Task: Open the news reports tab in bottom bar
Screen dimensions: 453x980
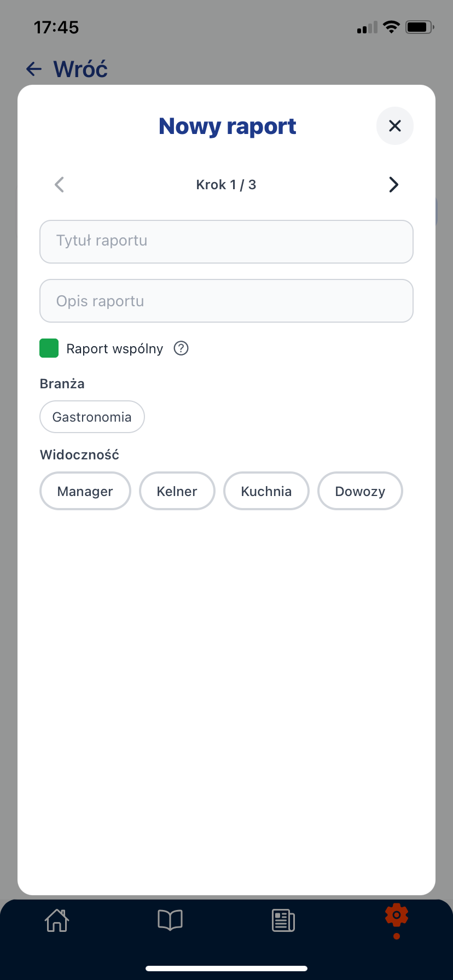Action: tap(283, 920)
